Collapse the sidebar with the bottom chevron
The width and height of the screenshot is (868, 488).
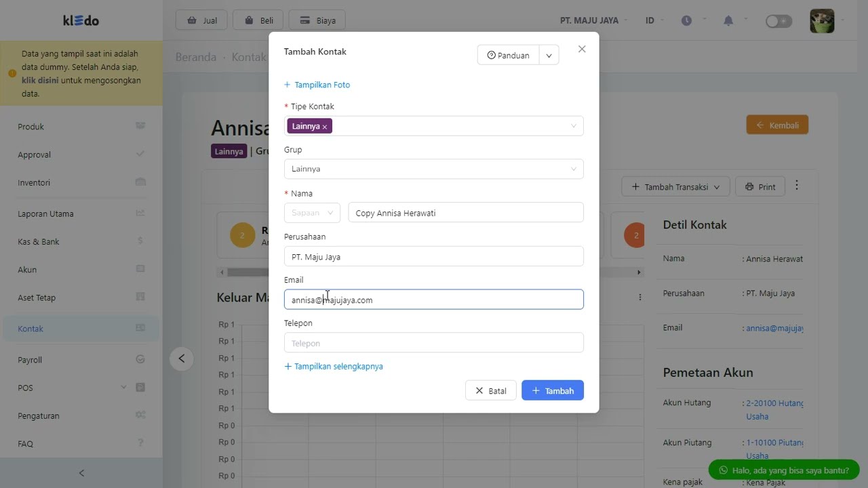81,473
